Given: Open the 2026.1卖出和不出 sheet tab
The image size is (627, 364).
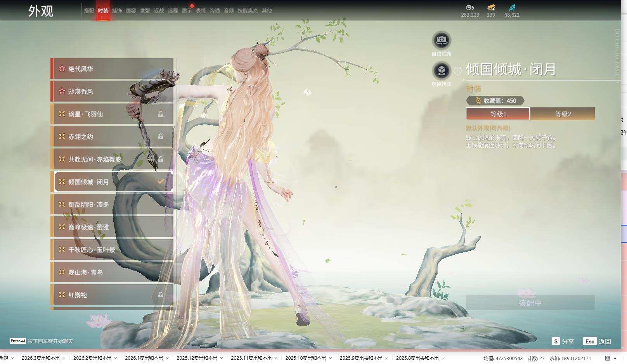Looking at the screenshot, I should [144, 358].
